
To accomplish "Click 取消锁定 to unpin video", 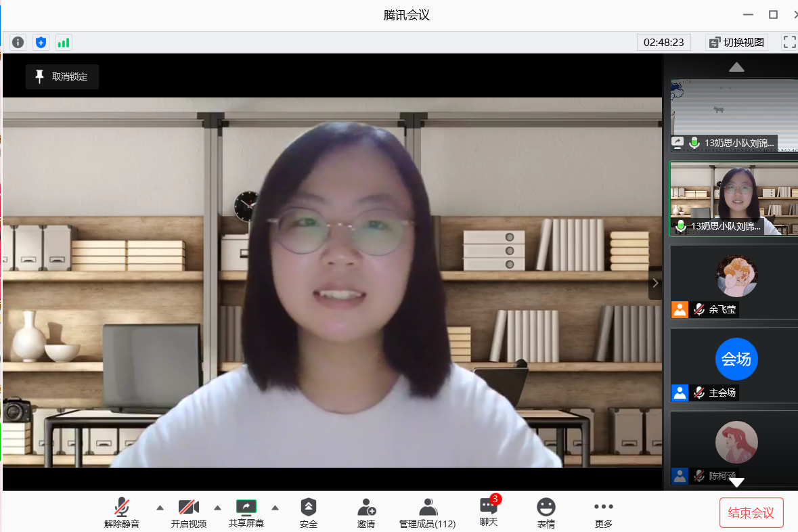I will pos(62,77).
